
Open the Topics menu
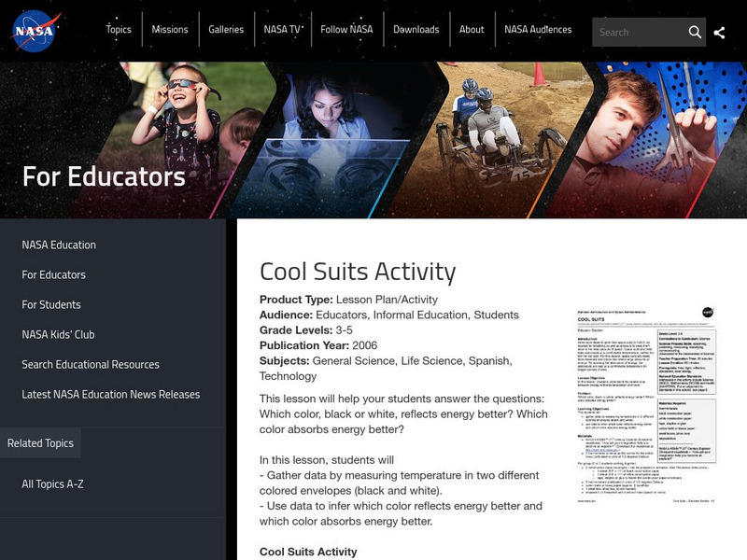tap(120, 29)
